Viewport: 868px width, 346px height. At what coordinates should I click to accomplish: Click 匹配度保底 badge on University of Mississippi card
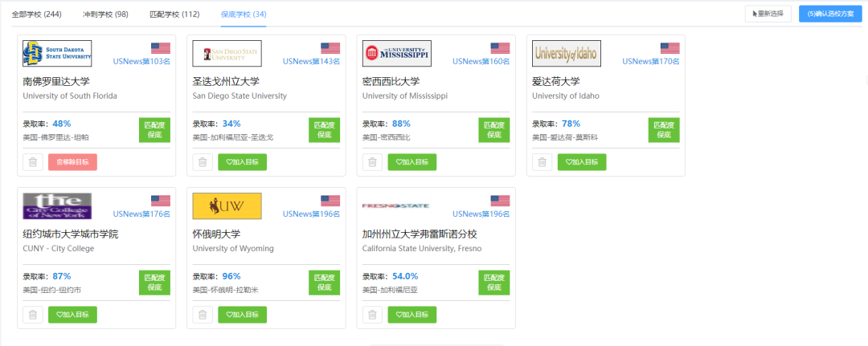[494, 130]
